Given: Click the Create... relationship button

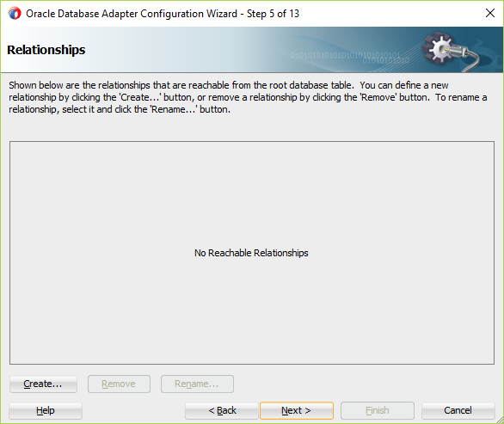Looking at the screenshot, I should 43,384.
